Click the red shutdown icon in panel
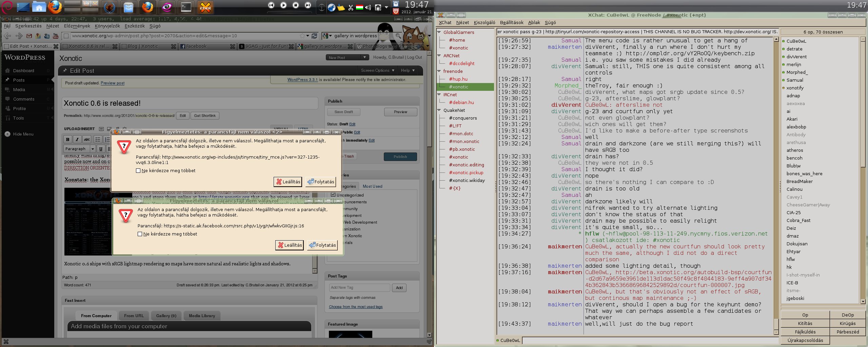Screen dimensions: 868x347 pyautogui.click(x=396, y=11)
